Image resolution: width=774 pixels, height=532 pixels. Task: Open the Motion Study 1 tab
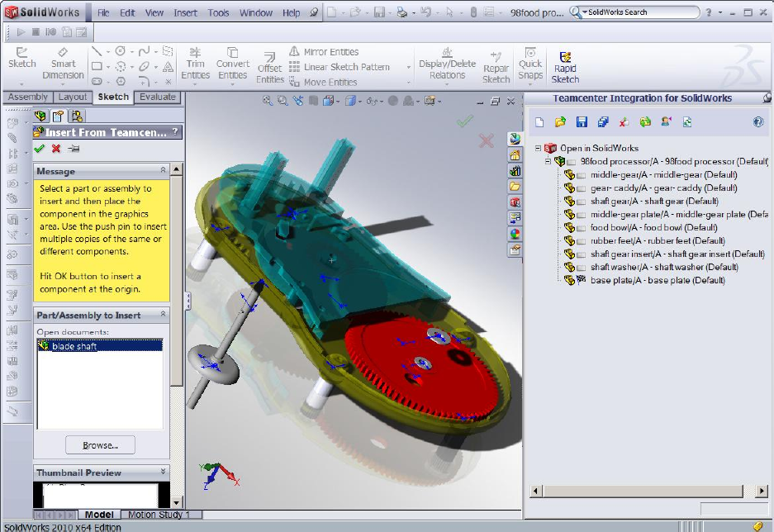tap(159, 515)
